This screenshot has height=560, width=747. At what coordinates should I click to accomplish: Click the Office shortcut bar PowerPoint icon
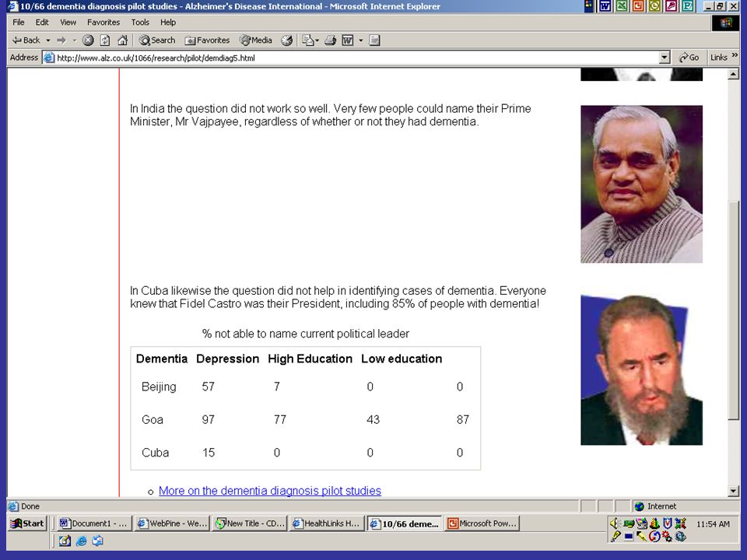[638, 6]
